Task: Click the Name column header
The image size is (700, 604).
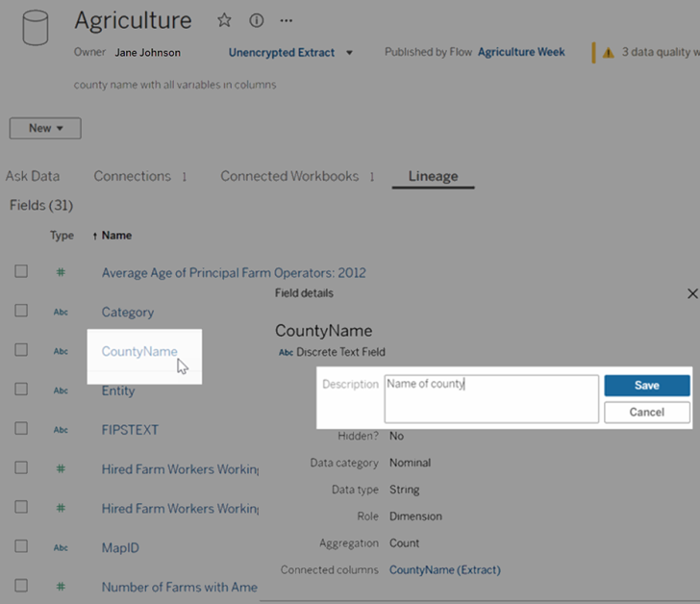Action: click(116, 236)
